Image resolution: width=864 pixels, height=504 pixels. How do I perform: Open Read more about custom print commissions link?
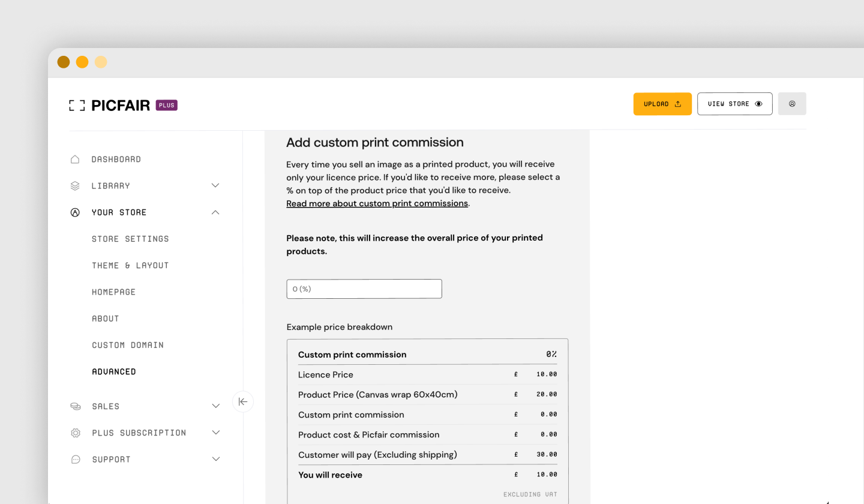(x=377, y=203)
